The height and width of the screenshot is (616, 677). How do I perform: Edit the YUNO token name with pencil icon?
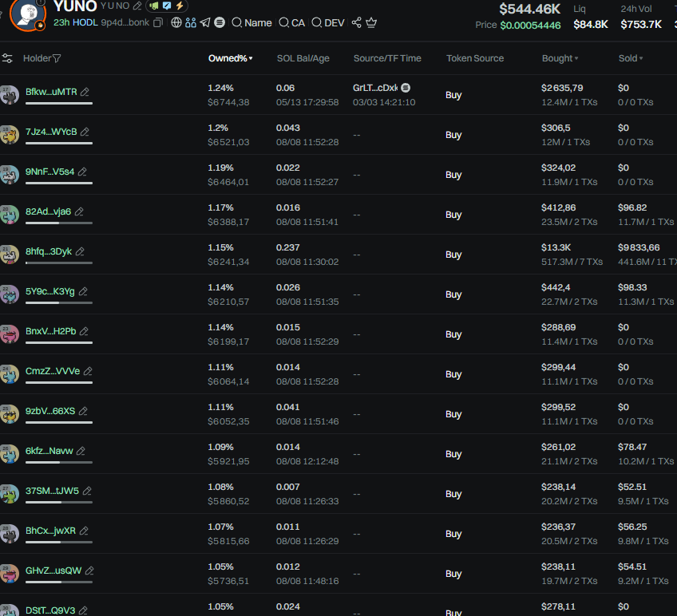pyautogui.click(x=137, y=6)
